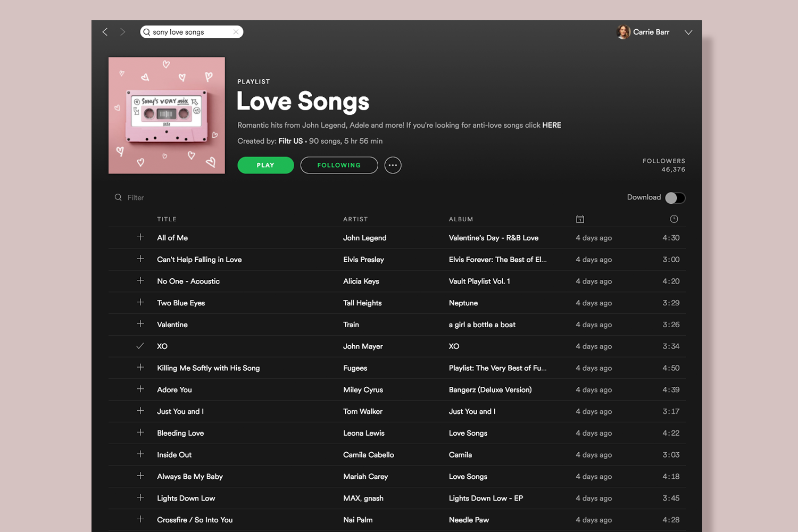Click the Filter input field
The height and width of the screenshot is (532, 798).
point(136,197)
